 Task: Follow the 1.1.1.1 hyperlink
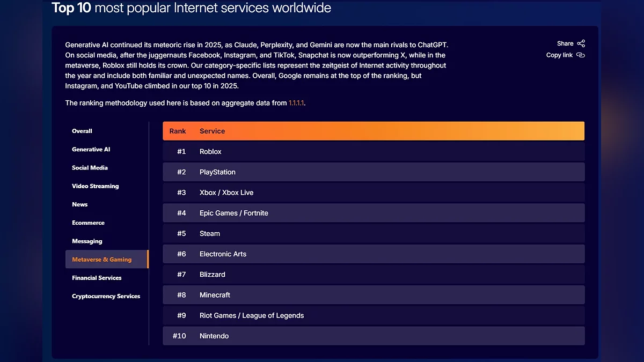(x=296, y=103)
